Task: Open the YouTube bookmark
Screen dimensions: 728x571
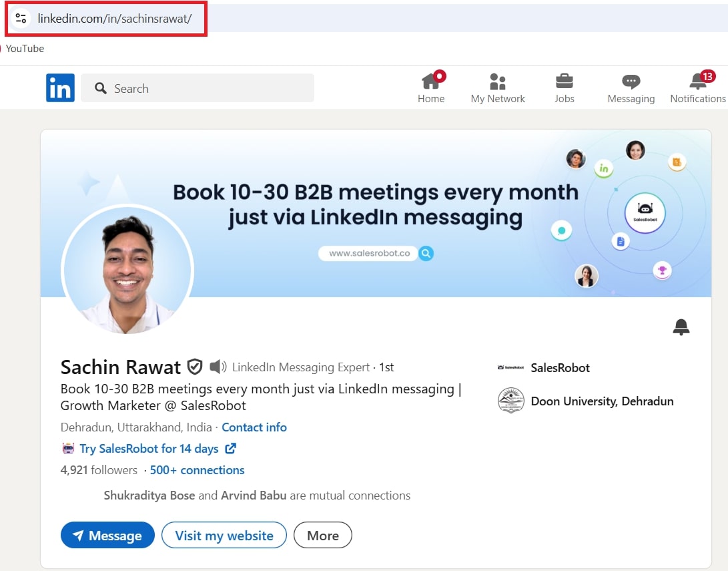Action: pyautogui.click(x=25, y=48)
